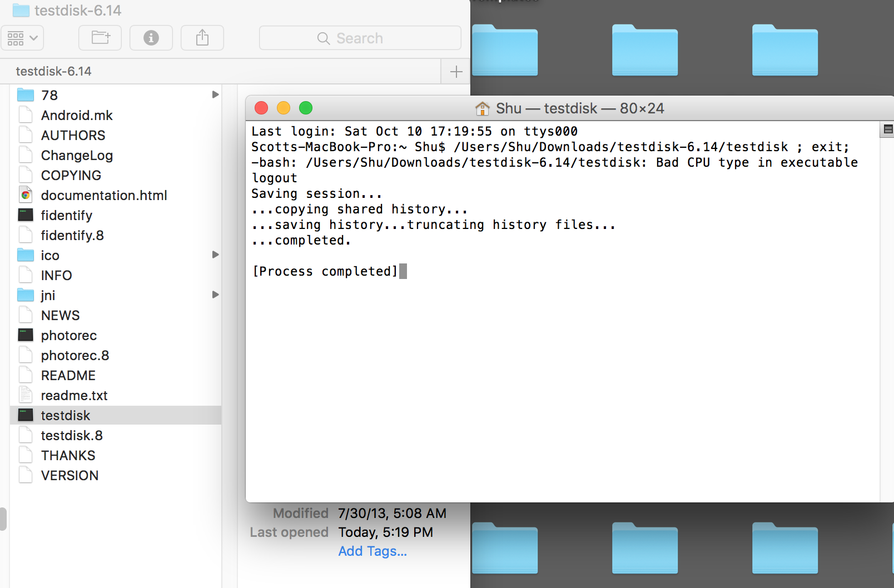Click the Finder Search field
Screen dimensions: 894x588
pos(360,38)
